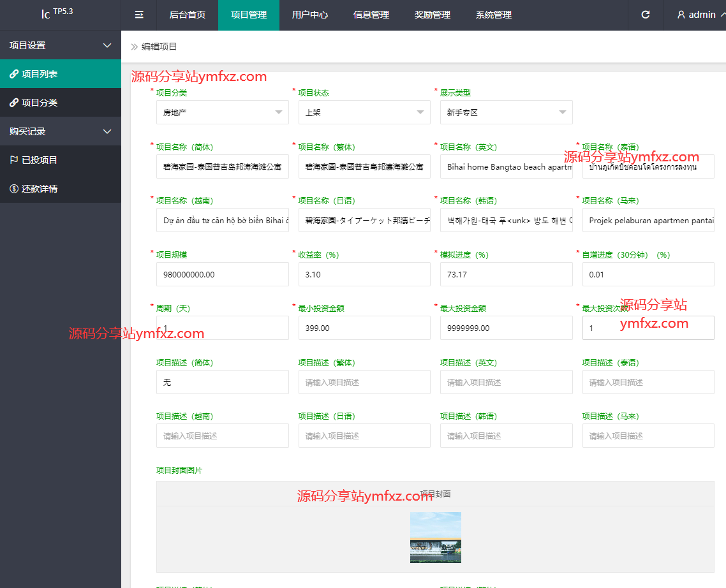Viewport: 726px width, 588px height.
Task: Click the 最小投资金额 input field
Action: tap(364, 328)
